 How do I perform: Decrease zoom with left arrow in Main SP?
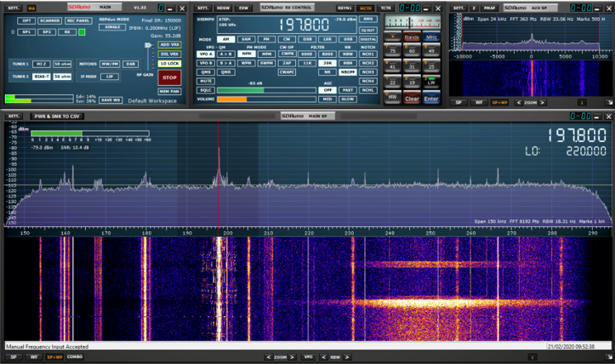tap(268, 357)
